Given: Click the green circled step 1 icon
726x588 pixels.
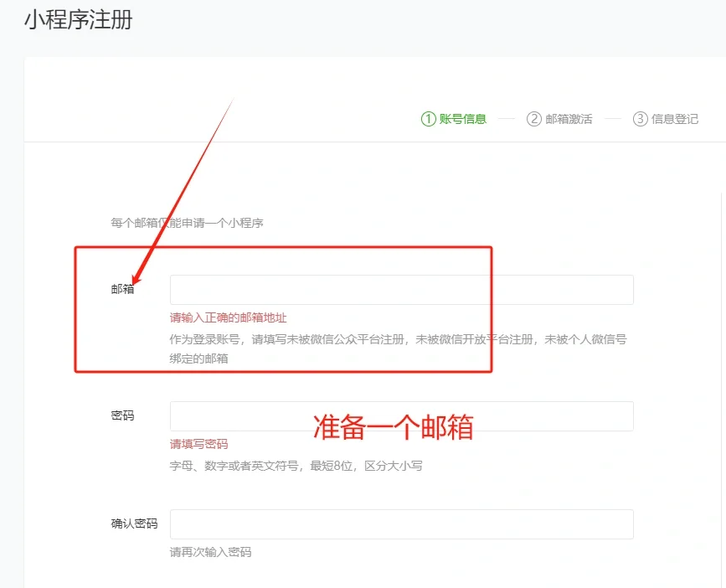Looking at the screenshot, I should pyautogui.click(x=429, y=119).
